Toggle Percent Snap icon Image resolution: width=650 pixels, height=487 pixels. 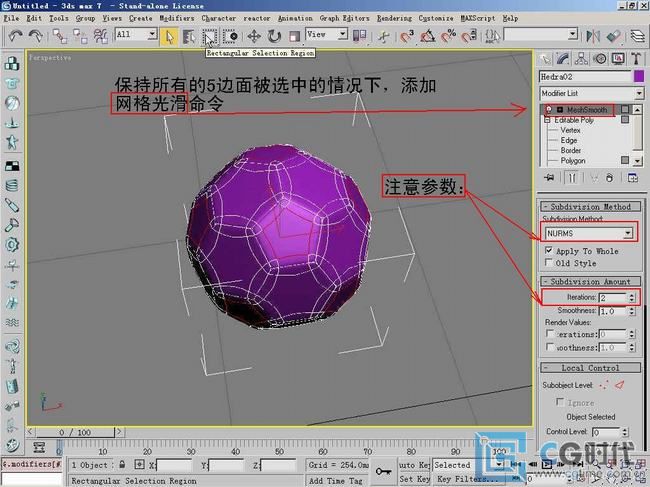[x=449, y=36]
